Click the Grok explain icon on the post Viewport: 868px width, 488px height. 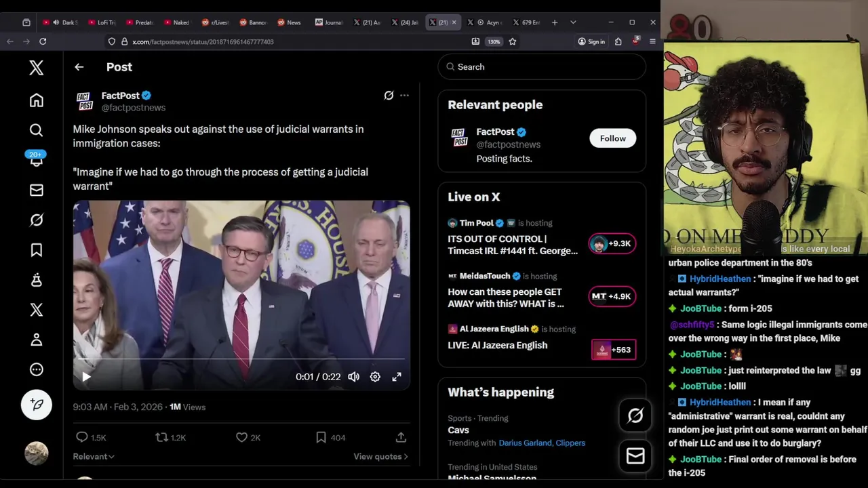pos(389,96)
